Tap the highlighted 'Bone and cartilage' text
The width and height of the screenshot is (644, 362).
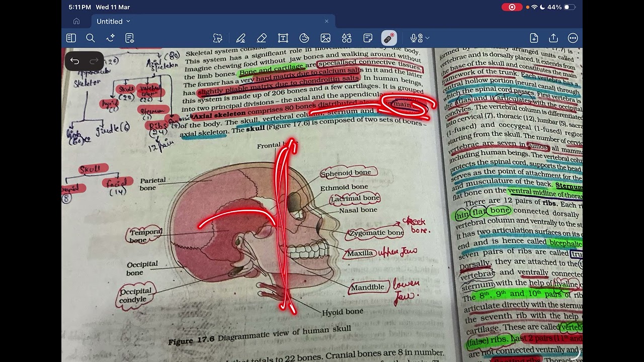(272, 69)
